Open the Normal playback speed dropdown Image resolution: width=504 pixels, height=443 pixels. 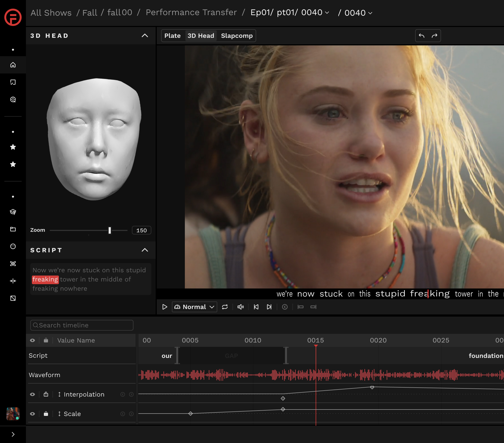point(195,307)
